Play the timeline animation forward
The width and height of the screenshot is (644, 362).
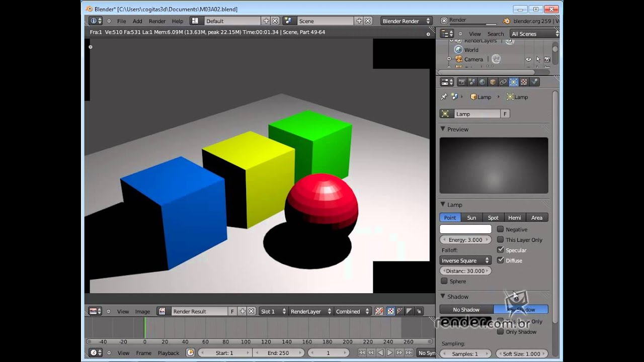tap(390, 353)
